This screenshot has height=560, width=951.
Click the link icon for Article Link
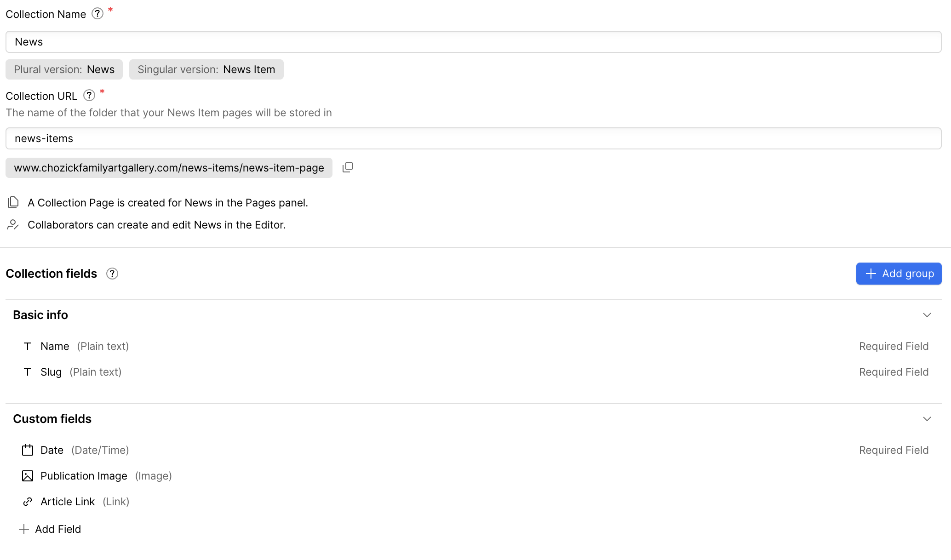(28, 502)
